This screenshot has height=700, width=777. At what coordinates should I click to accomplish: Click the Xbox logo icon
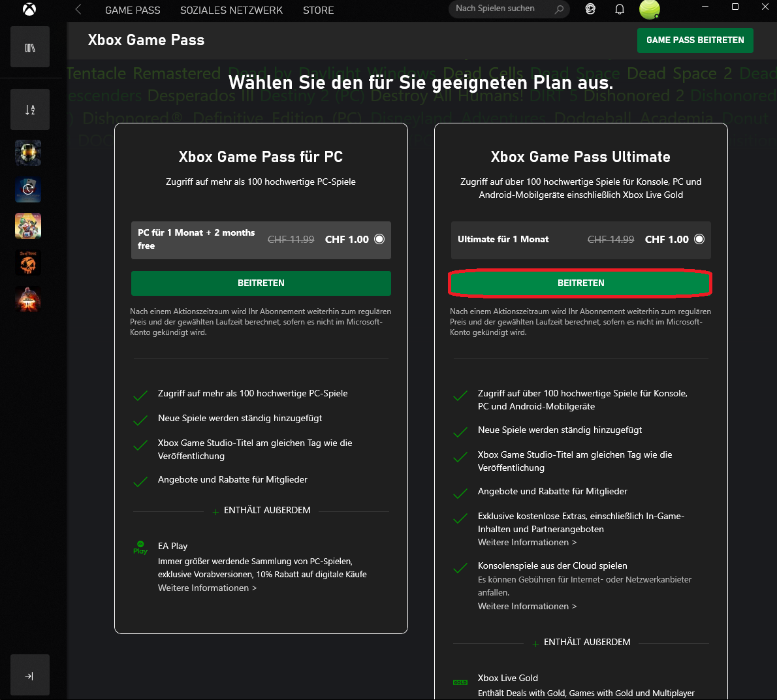tap(29, 9)
